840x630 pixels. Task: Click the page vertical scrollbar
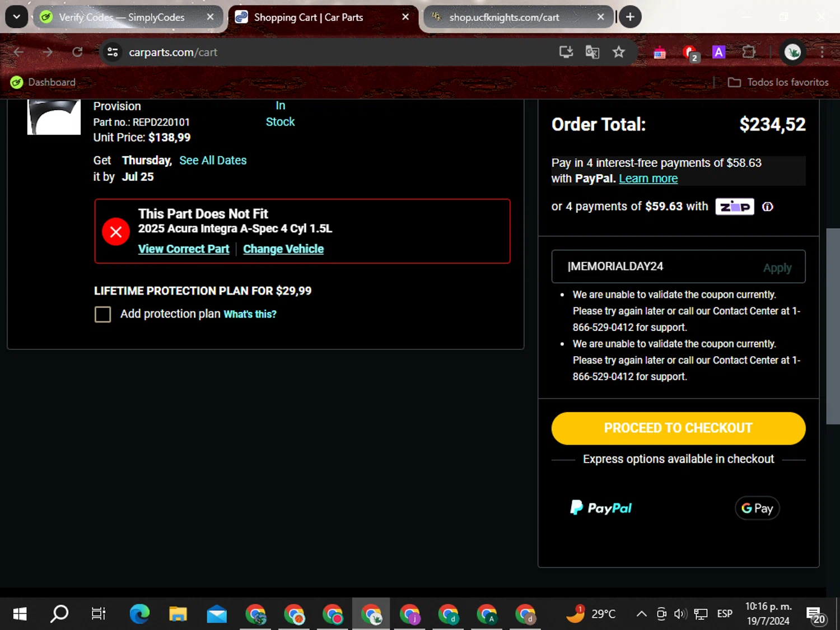833,326
